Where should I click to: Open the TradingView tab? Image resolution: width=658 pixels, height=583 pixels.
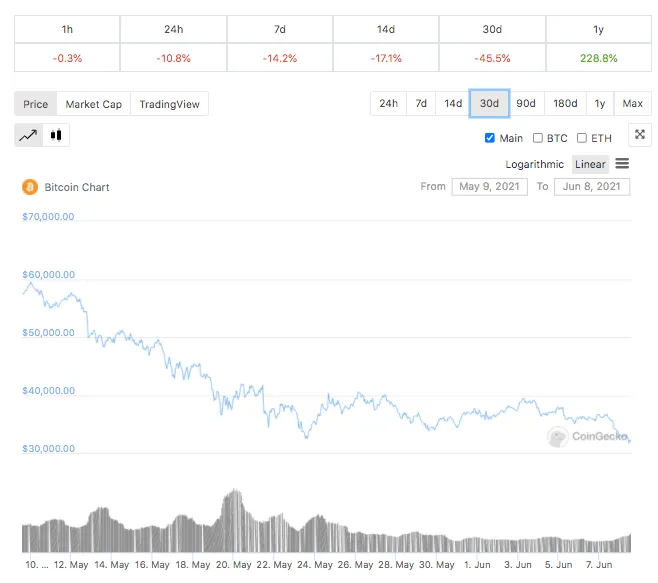[x=170, y=104]
